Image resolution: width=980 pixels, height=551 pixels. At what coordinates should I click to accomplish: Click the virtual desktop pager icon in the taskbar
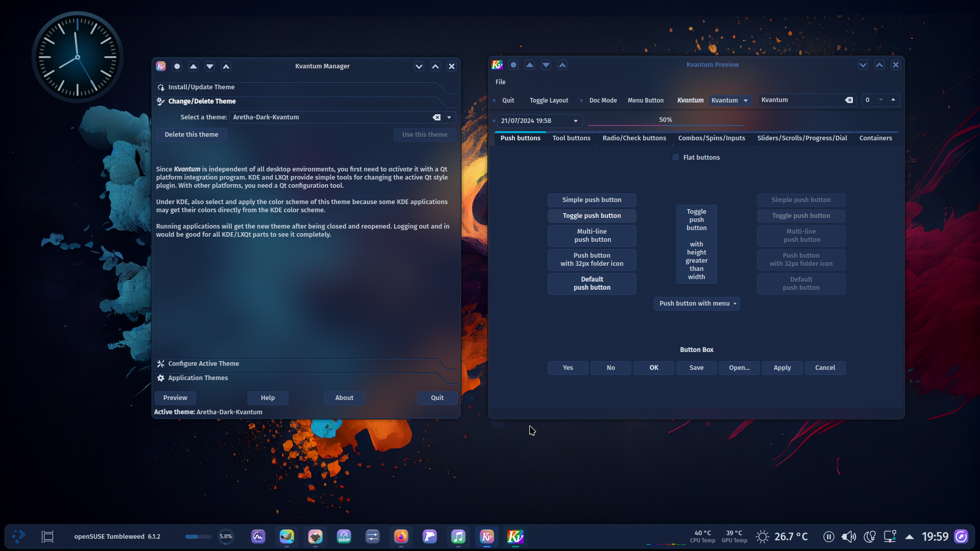(x=47, y=536)
